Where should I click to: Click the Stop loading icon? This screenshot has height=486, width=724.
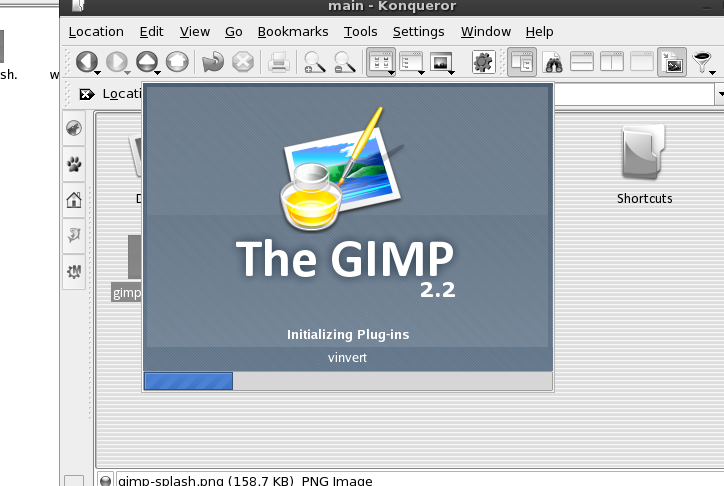click(x=243, y=61)
